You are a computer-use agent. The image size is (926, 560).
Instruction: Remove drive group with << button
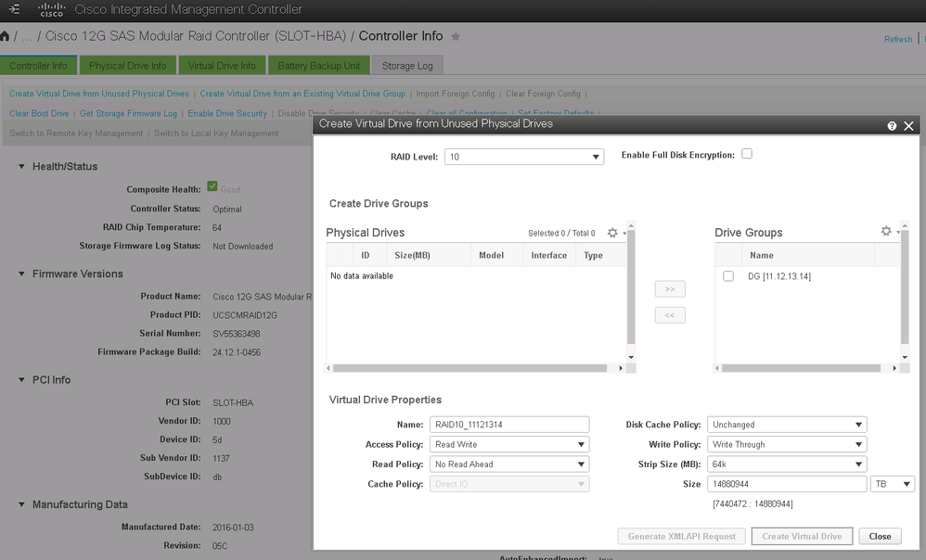coord(670,315)
